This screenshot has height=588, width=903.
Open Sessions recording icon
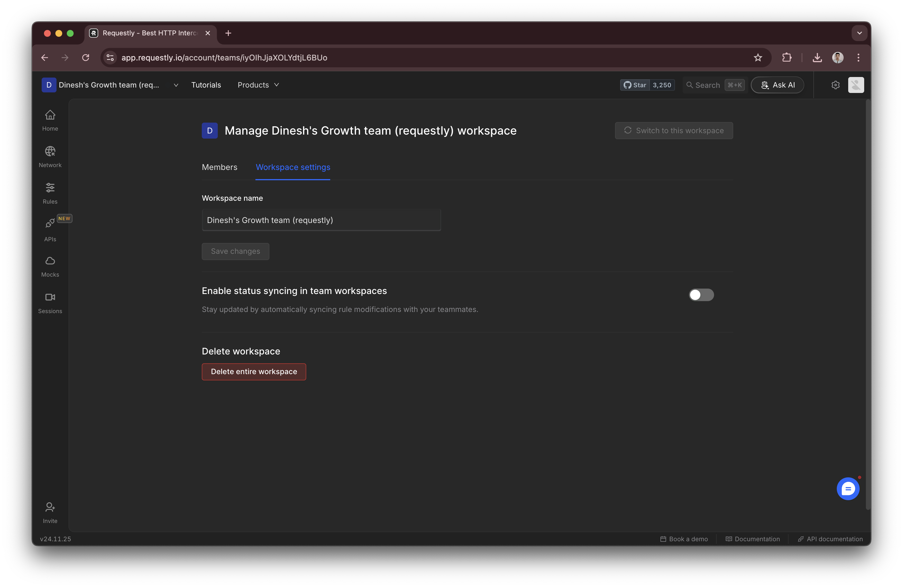(x=50, y=302)
